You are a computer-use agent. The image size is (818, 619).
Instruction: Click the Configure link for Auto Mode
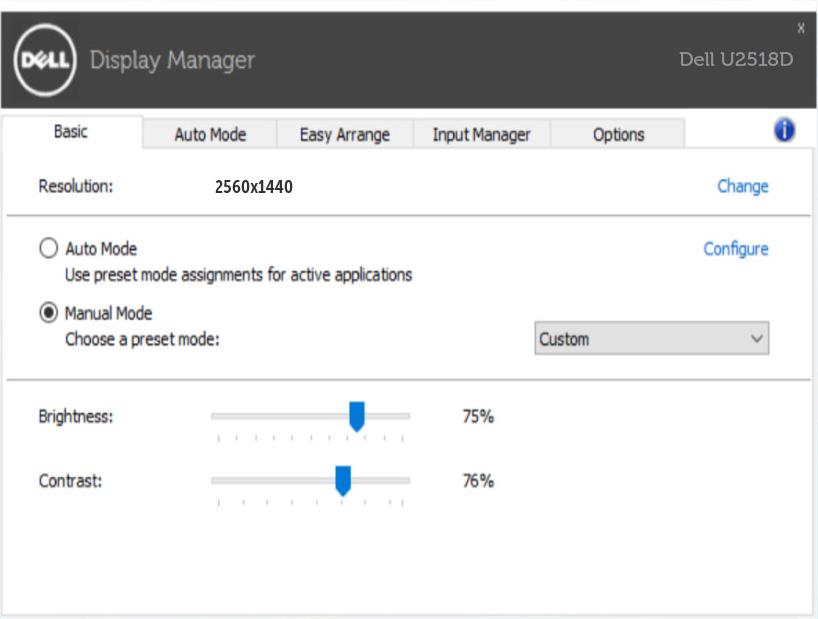[736, 249]
